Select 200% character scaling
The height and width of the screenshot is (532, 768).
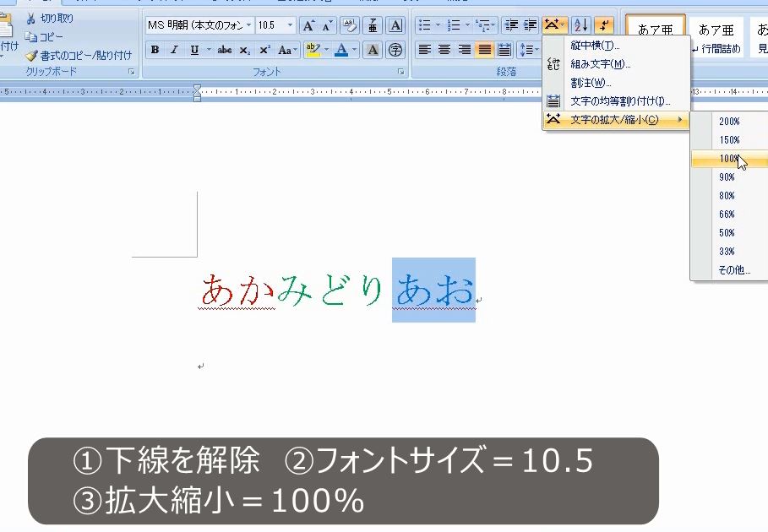point(729,122)
